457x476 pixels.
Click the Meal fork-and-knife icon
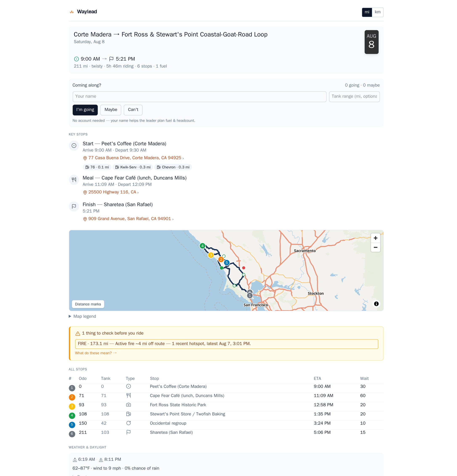tap(74, 180)
